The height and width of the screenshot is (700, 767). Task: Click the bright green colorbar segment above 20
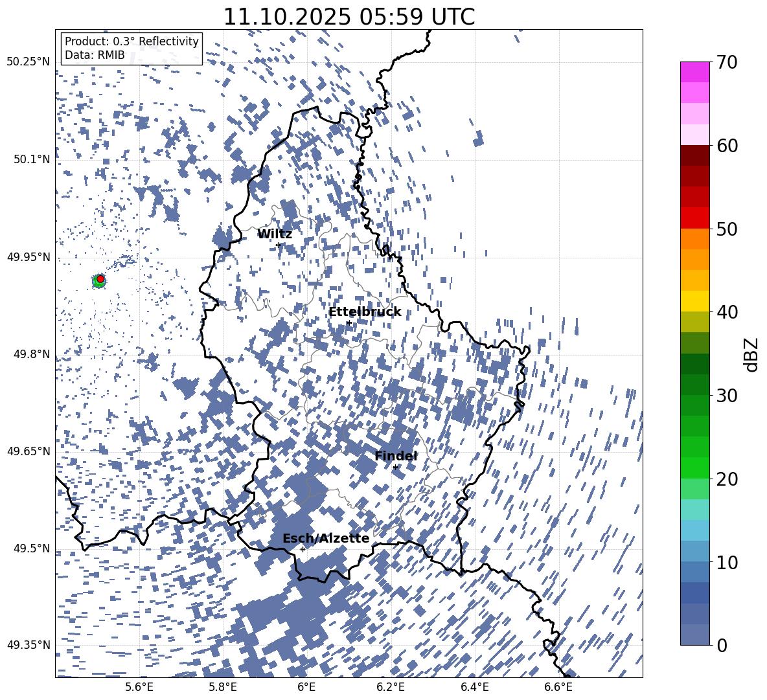(694, 468)
